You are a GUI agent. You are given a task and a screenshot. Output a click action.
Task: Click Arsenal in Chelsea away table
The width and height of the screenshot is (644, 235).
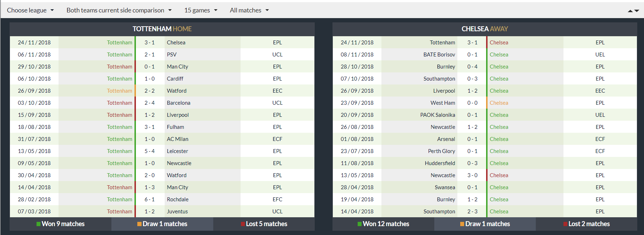point(446,139)
